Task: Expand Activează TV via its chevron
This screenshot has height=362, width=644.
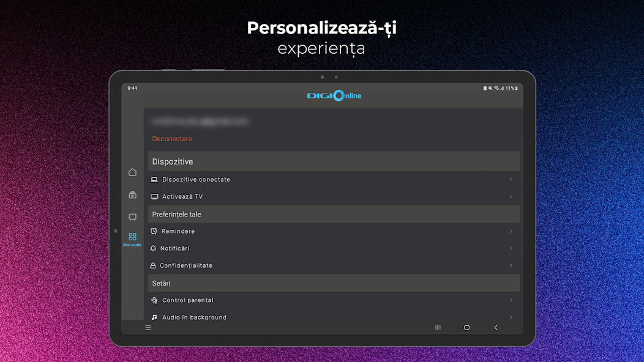Action: point(511,197)
